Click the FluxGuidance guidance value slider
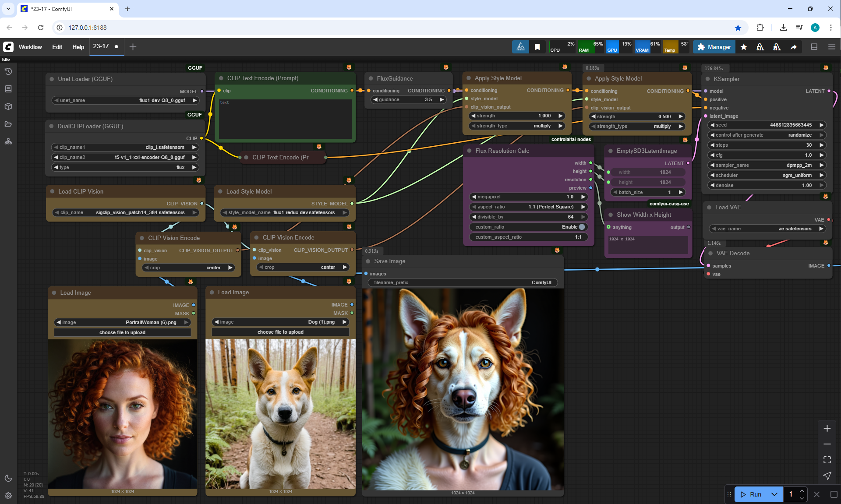 point(408,99)
